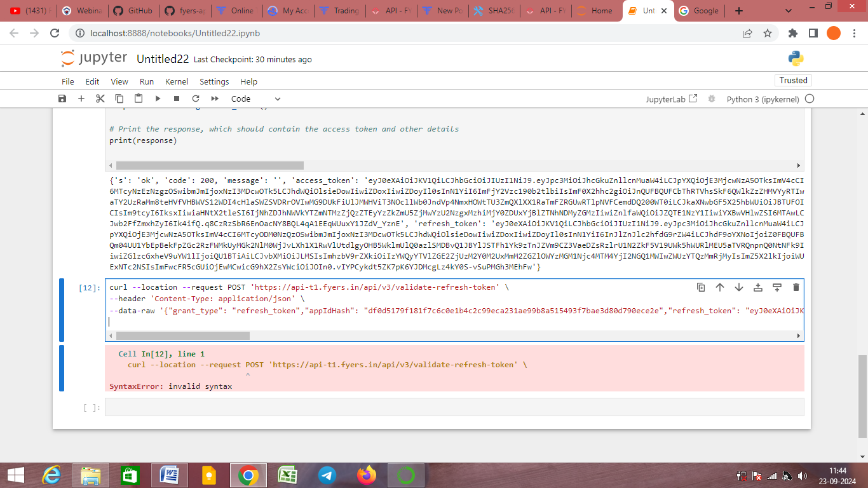Viewport: 868px width, 488px height.
Task: Close the active Untitled22 browser tab
Action: (664, 11)
